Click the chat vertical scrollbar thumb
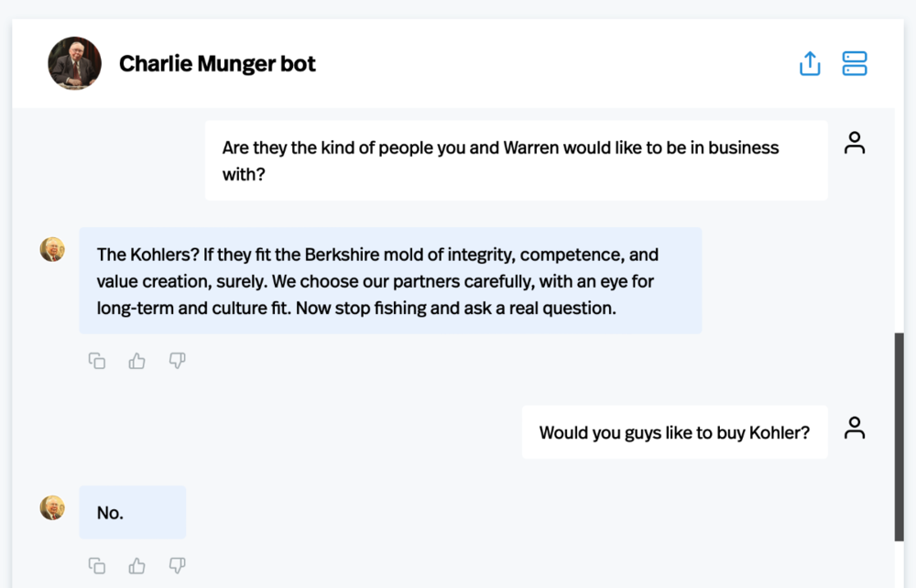This screenshot has width=916, height=588. pyautogui.click(x=900, y=437)
